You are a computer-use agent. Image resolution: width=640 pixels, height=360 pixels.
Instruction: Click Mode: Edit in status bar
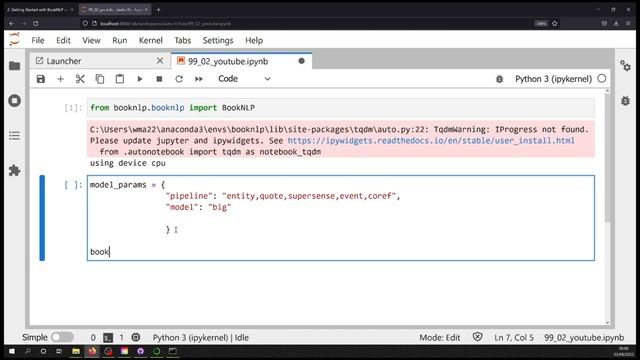tap(440, 338)
